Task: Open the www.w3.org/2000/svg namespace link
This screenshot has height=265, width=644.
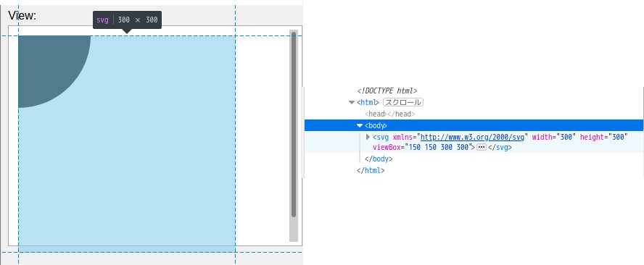Action: (472, 137)
